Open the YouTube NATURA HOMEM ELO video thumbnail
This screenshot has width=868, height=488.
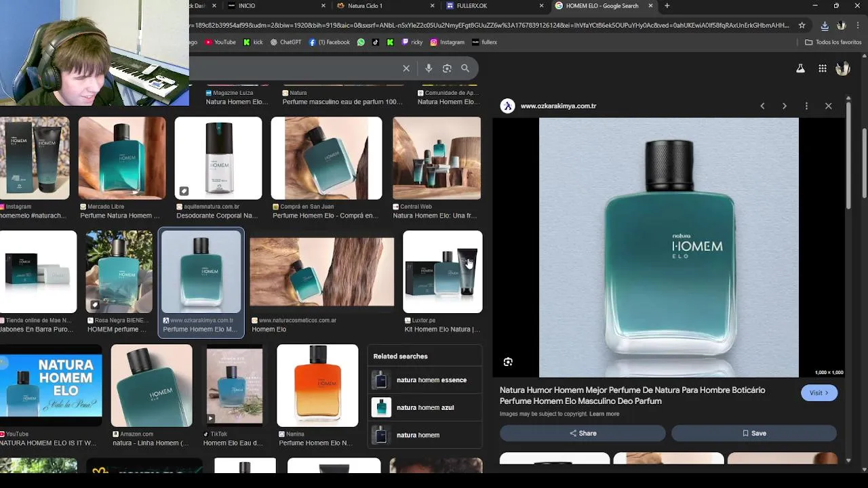click(51, 386)
